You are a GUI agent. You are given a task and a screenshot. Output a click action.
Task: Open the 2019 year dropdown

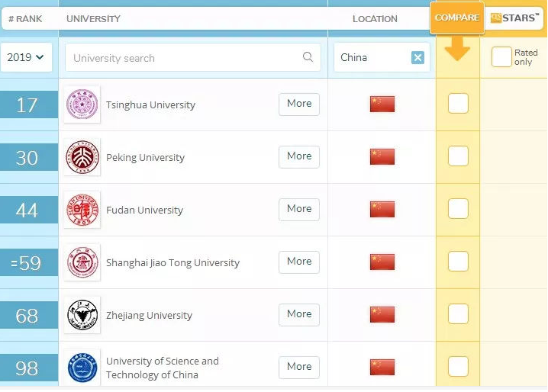(26, 57)
